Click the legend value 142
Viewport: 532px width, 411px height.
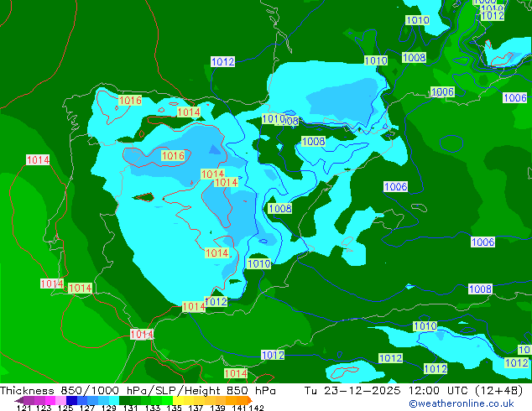point(256,408)
